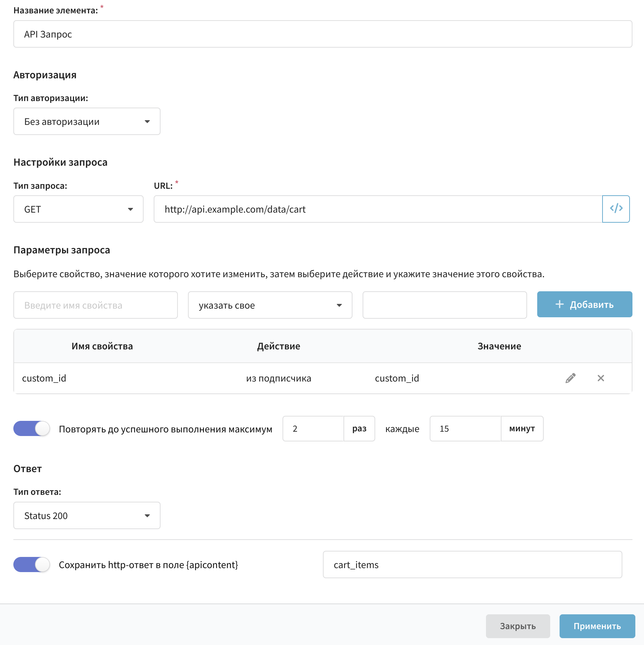Open the Тип авторизации dropdown
This screenshot has height=645, width=644.
pyautogui.click(x=87, y=121)
